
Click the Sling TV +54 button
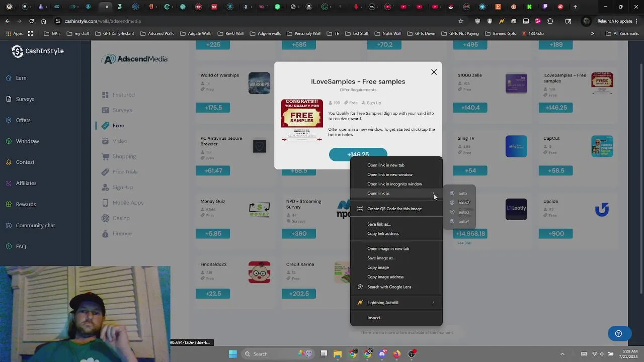point(470,170)
